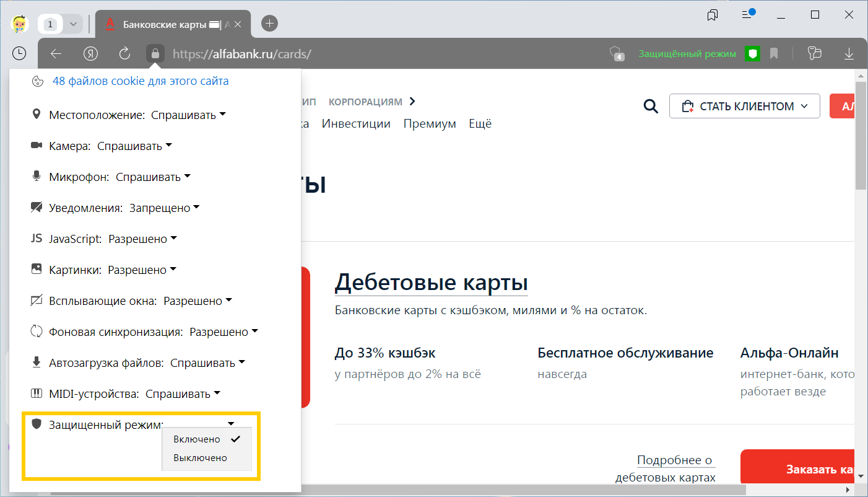Open JavaScript permission dropdown

coord(142,239)
